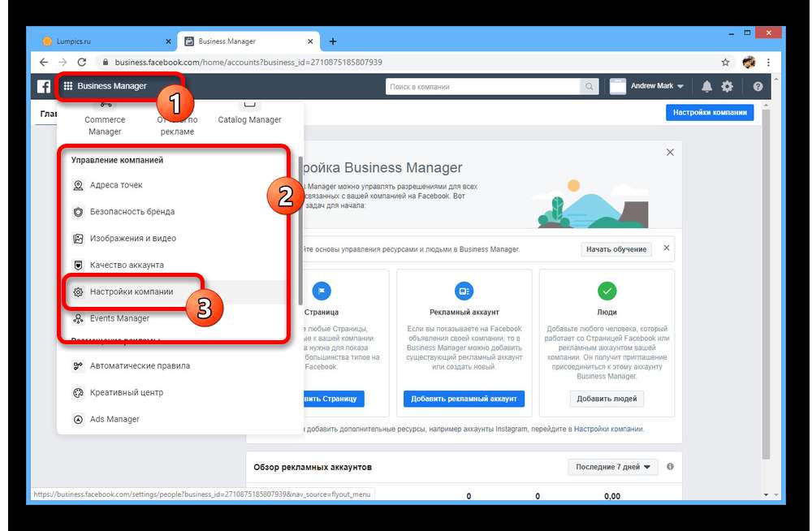
Task: Click the blue Настройки компании button
Action: click(x=710, y=112)
